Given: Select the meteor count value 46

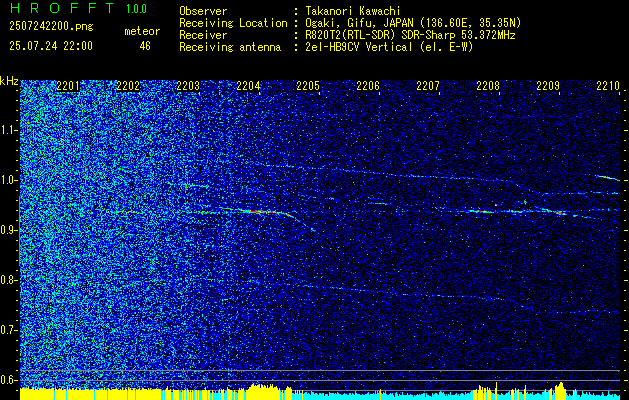Looking at the screenshot, I should [x=145, y=46].
